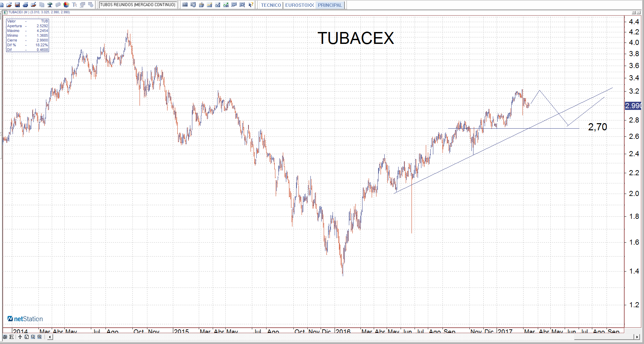Click the 1.2 price axis label

click(634, 305)
